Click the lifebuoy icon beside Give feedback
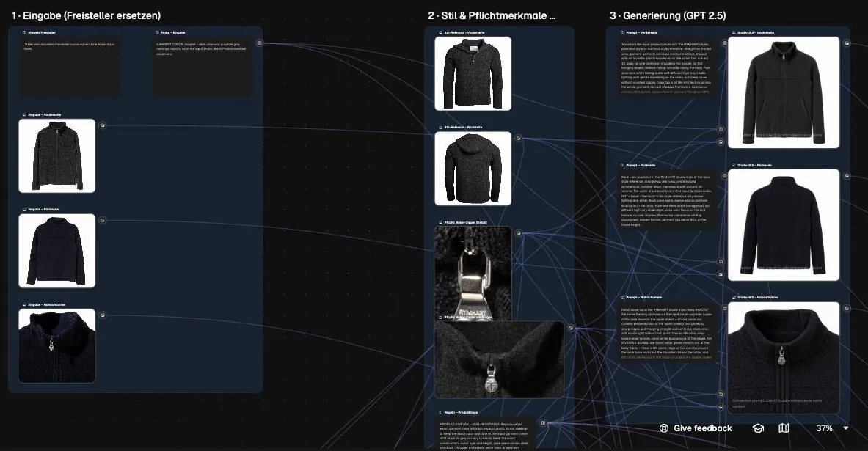Viewport: 868px width, 451px height. pyautogui.click(x=664, y=428)
